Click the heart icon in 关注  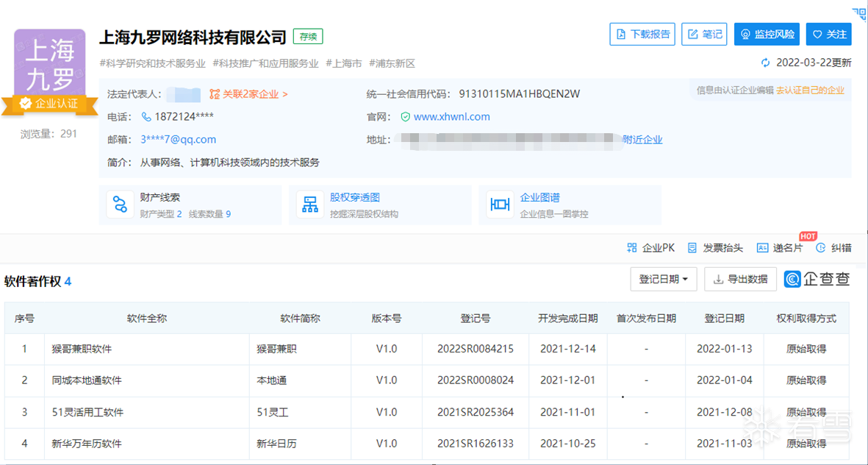(x=817, y=35)
